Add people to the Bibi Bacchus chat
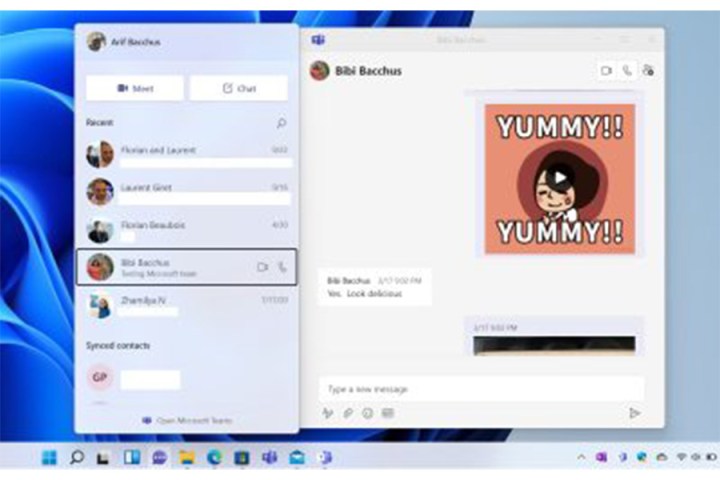Image resolution: width=720 pixels, height=480 pixels. tap(648, 71)
